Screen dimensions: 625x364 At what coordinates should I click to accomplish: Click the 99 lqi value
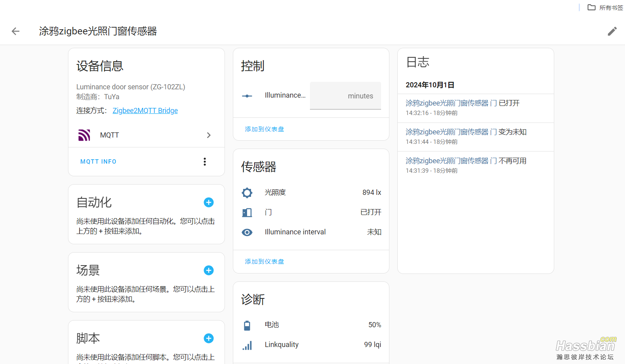[372, 345]
